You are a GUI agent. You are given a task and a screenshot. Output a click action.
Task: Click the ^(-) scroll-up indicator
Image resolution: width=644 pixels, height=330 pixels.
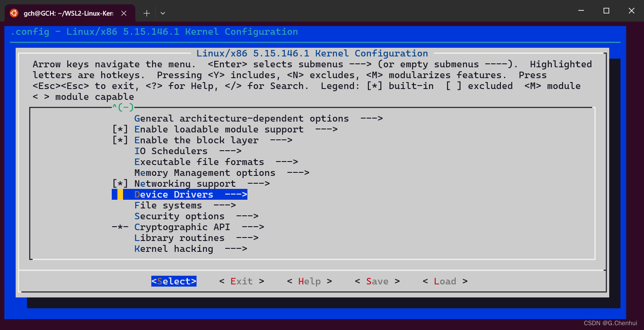click(123, 107)
